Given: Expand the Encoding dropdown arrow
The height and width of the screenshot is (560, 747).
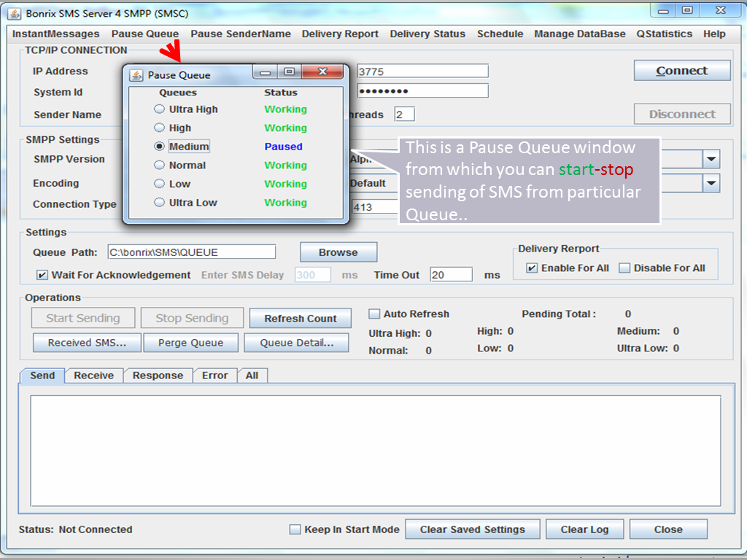Looking at the screenshot, I should tap(711, 183).
